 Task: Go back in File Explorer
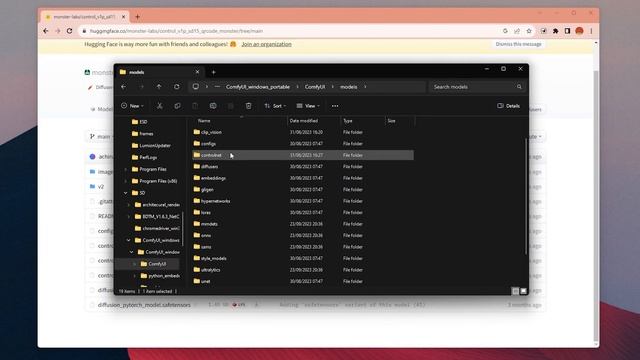tap(123, 87)
